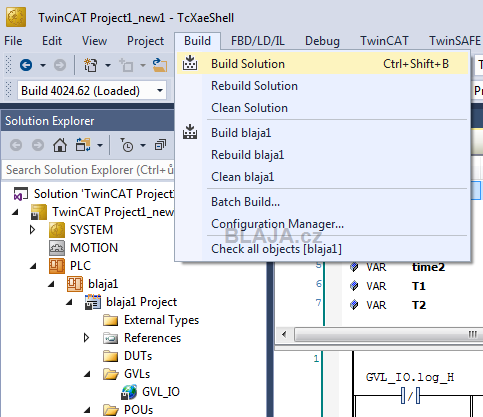483x417 pixels.
Task: Open the New Project dropdown arrow
Action: coord(108,65)
